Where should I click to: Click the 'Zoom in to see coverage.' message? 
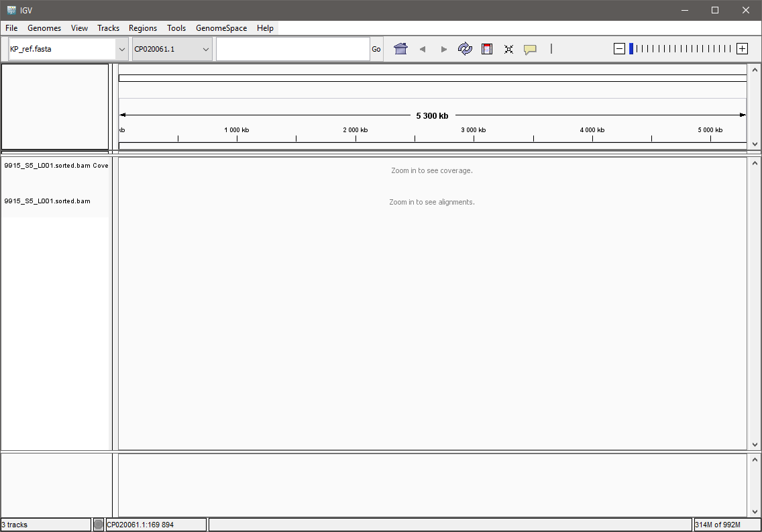pos(432,170)
